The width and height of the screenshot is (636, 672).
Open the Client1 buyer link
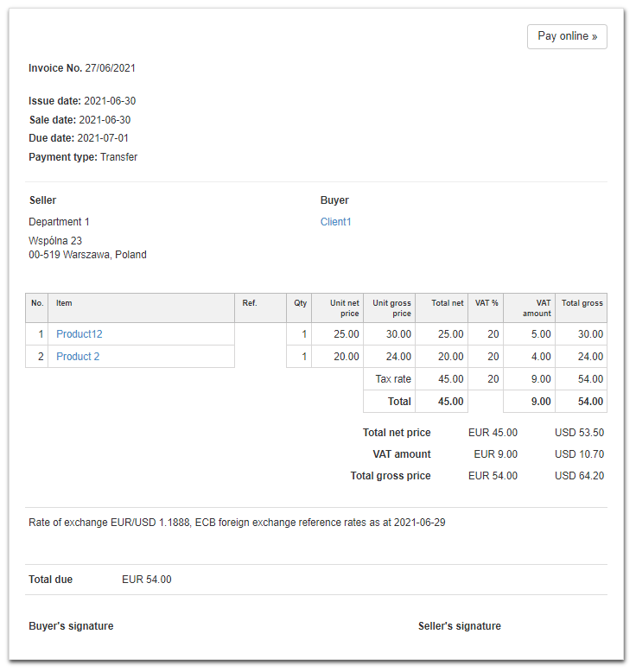(x=335, y=222)
